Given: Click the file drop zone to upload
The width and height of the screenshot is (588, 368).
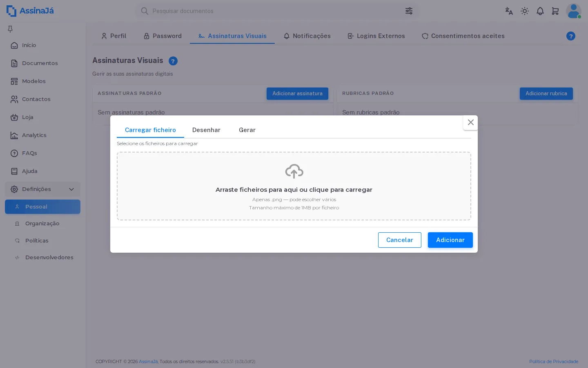Looking at the screenshot, I should tap(294, 186).
